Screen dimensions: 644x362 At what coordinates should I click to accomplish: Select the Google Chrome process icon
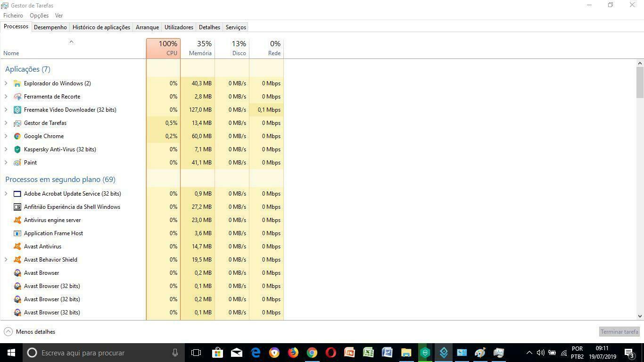click(17, 136)
